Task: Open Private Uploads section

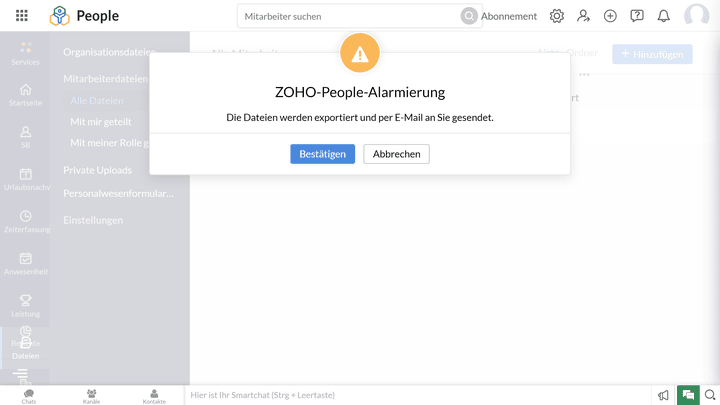Action: point(97,170)
